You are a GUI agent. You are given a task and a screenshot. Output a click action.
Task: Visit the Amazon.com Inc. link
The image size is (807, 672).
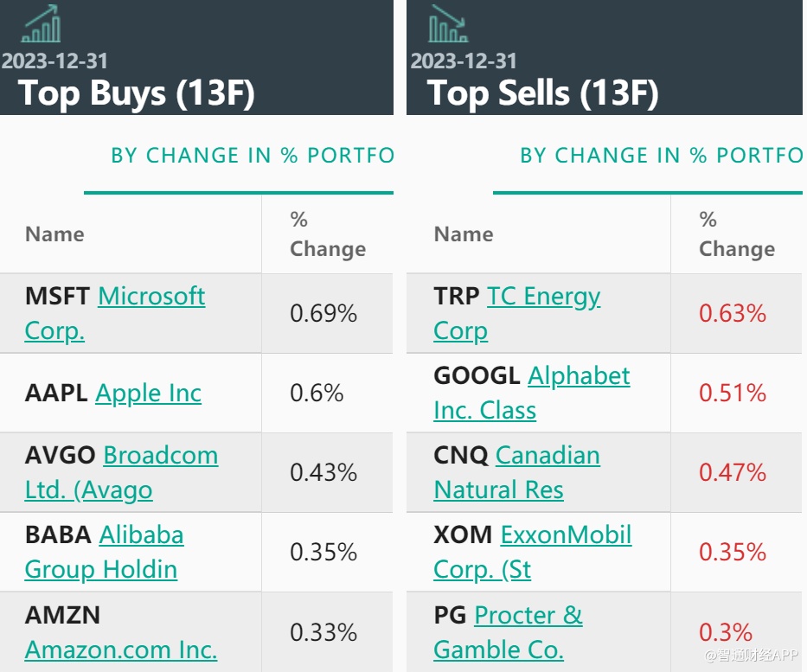click(x=121, y=650)
